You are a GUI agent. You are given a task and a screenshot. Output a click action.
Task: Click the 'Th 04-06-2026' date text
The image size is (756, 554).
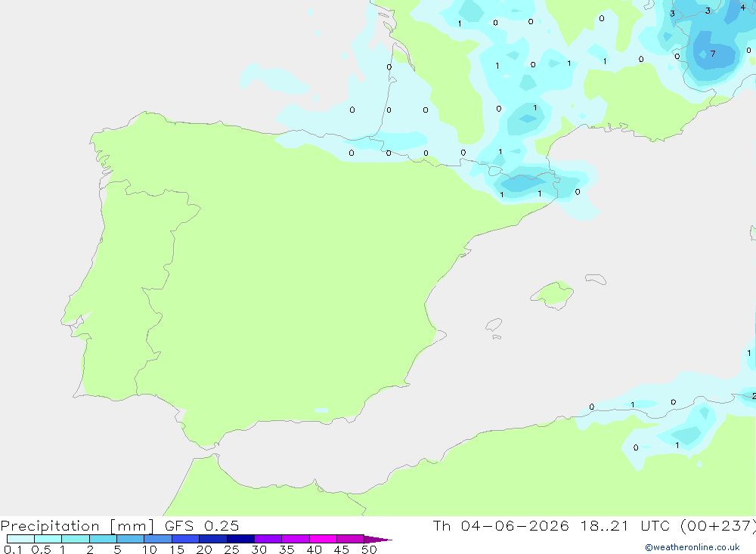pos(501,525)
